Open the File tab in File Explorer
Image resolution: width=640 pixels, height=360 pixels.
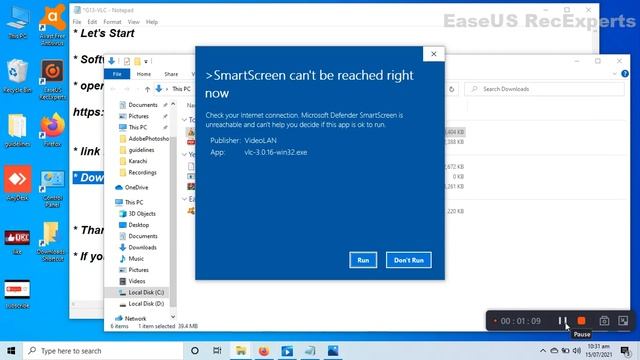coord(117,74)
